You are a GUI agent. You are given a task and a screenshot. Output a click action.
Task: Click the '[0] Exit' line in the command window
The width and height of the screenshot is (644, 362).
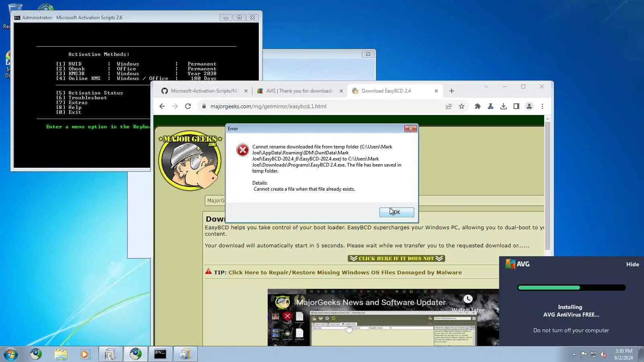[x=68, y=112]
